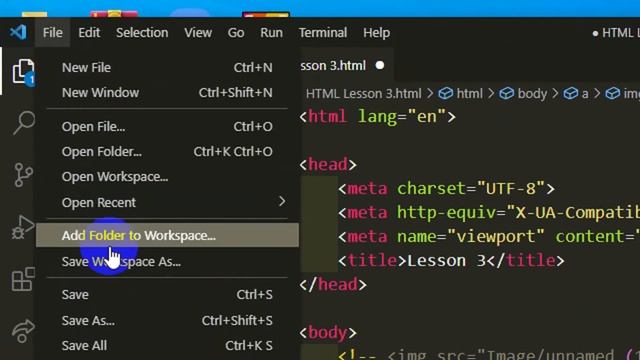The width and height of the screenshot is (640, 360).
Task: Click the 'a' breadcrumb cube icon
Action: [x=571, y=93]
